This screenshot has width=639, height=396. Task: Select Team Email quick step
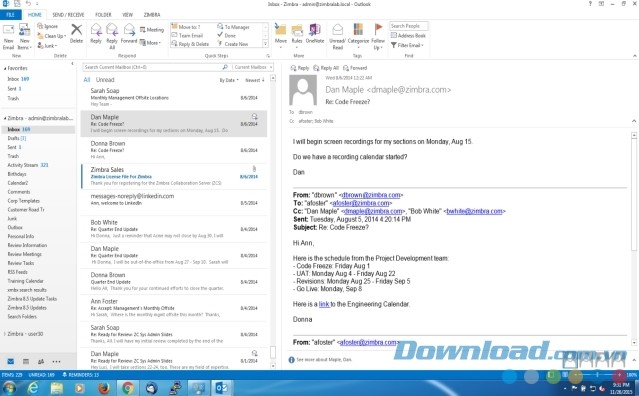(187, 35)
